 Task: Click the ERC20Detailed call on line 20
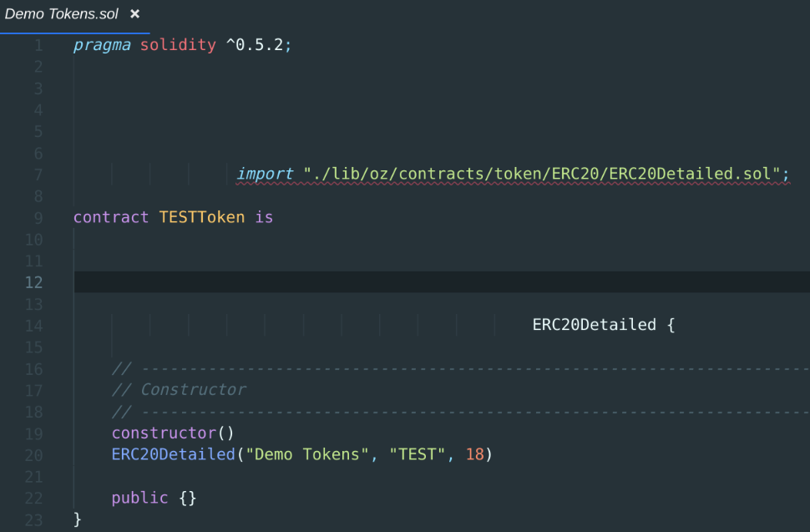click(x=171, y=454)
